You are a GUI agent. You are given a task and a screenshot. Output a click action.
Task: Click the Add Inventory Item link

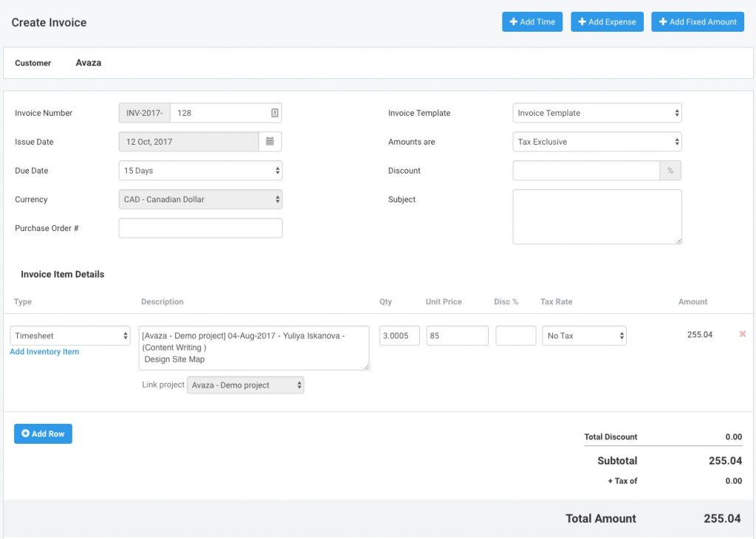point(44,352)
